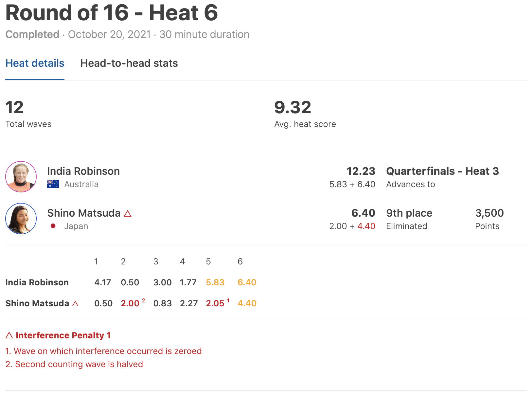Click triangle icon beside Interference Penalty heading
The height and width of the screenshot is (394, 532).
click(9, 335)
